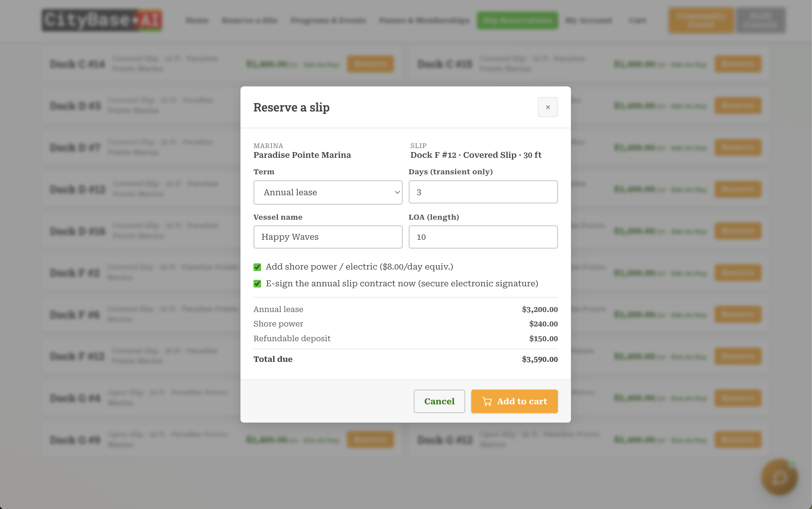Click the cart icon in Add to cart
Screen dimensions: 812x509
(487, 402)
